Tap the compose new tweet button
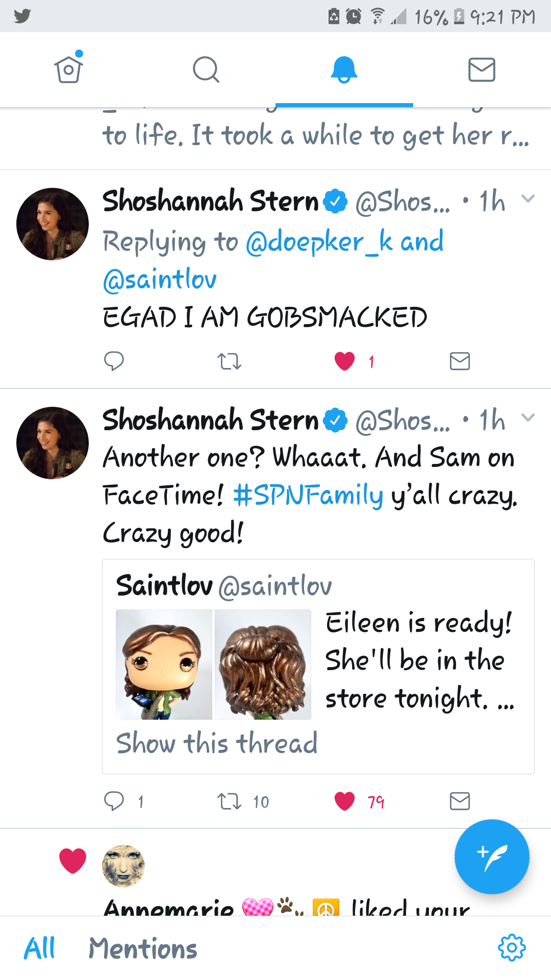Screen dimensions: 551x980 click(x=492, y=856)
